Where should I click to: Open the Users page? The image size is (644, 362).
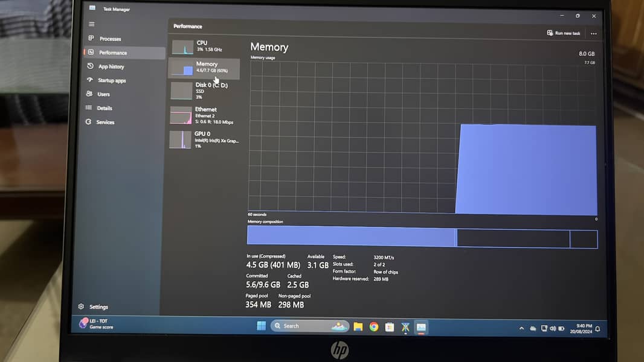103,94
